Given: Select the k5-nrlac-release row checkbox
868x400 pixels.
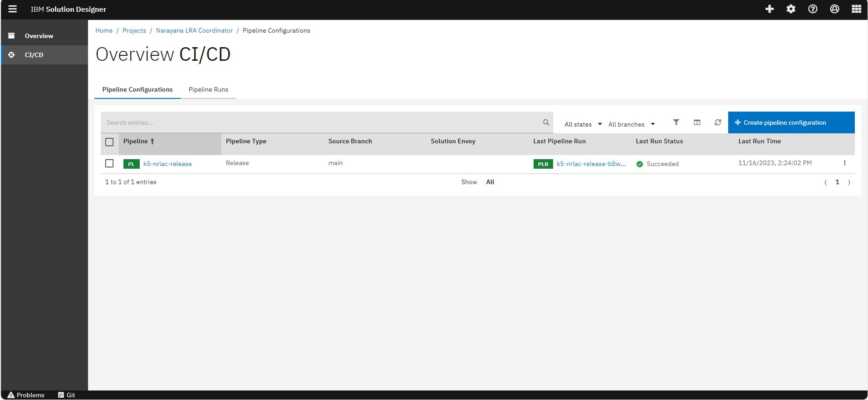Looking at the screenshot, I should click(x=109, y=163).
